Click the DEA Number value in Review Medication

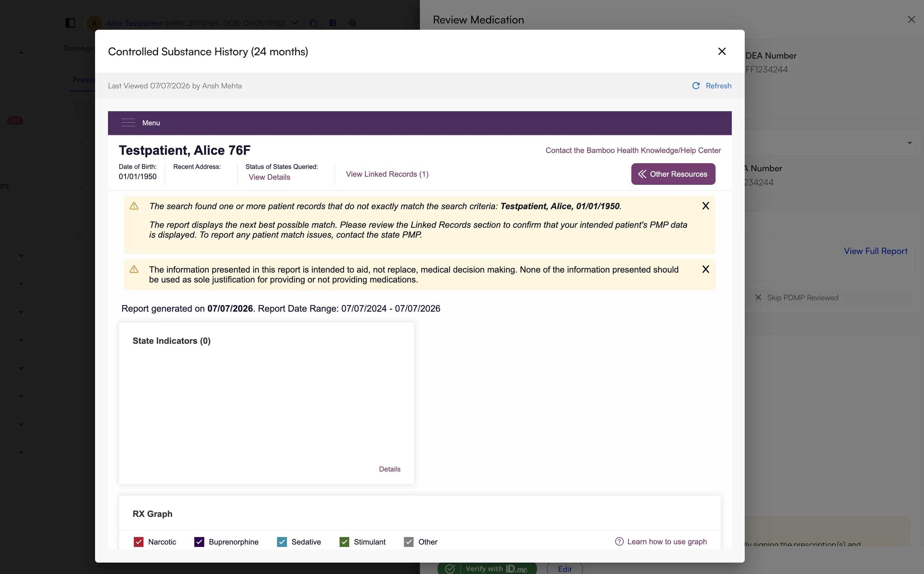tap(766, 69)
